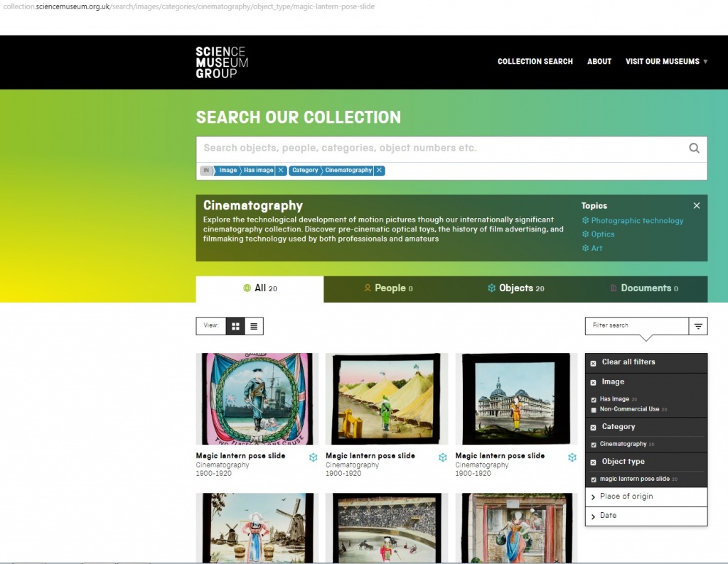Uncheck the Has Image checkbox
Viewport: 728px width, 564px height.
[x=594, y=400]
